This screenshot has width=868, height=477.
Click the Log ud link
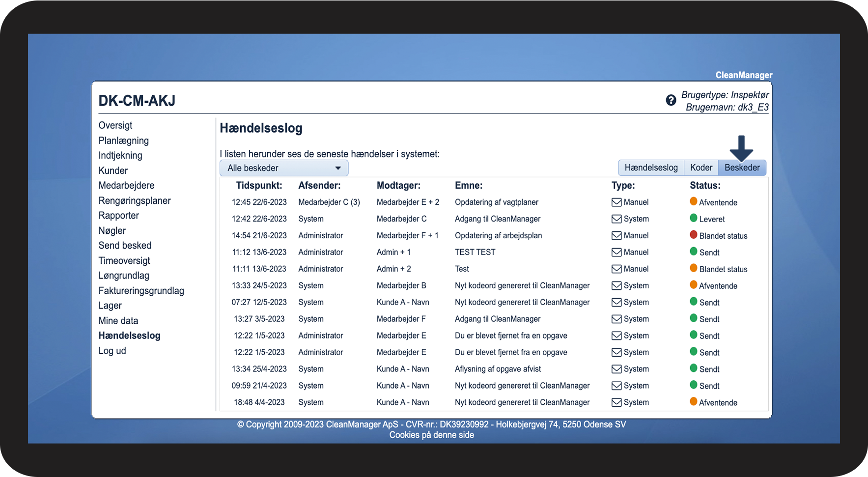tap(112, 351)
